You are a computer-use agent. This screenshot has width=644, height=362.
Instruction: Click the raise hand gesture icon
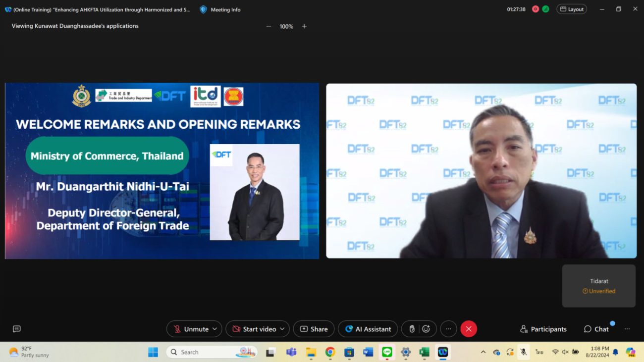point(411,329)
